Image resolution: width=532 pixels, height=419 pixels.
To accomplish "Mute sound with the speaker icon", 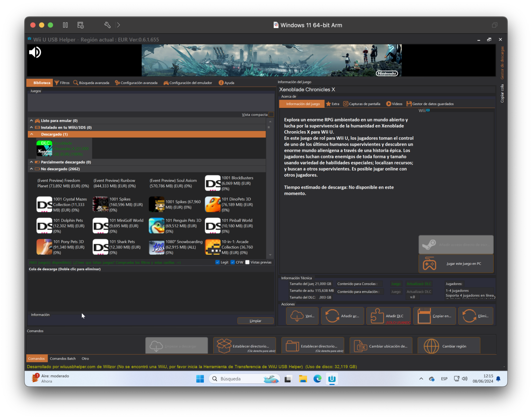I will (x=35, y=52).
